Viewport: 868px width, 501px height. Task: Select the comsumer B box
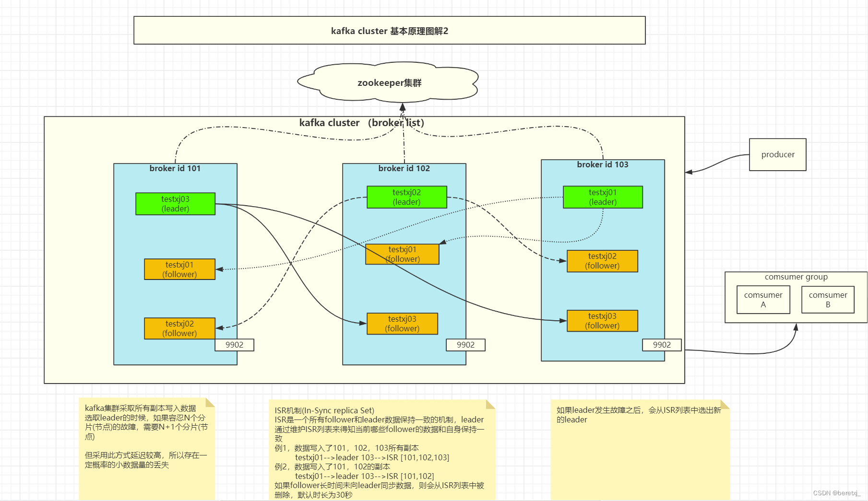[828, 300]
